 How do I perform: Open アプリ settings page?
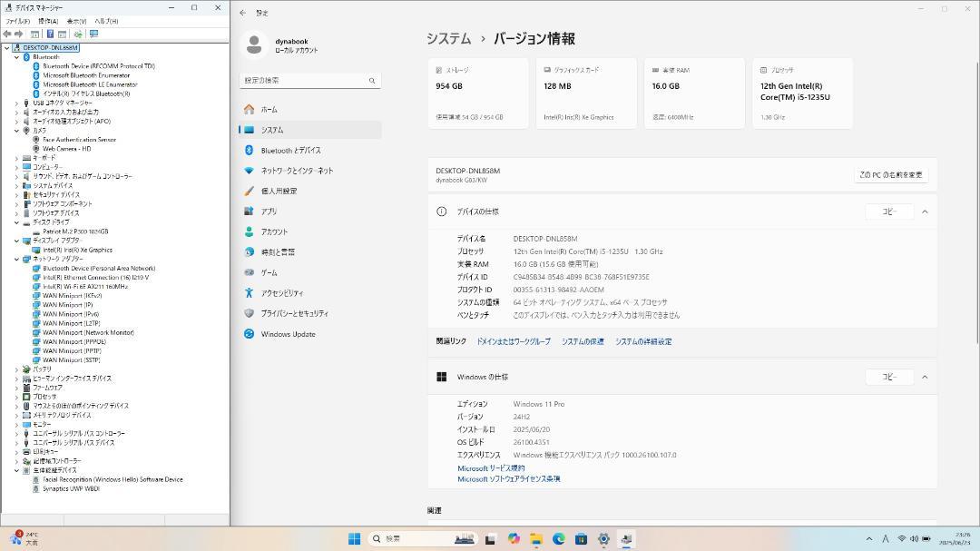pos(310,212)
